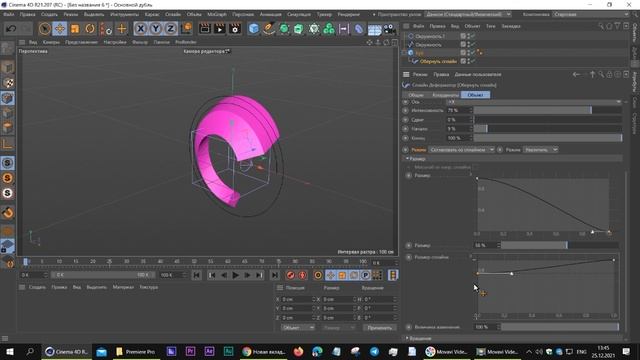This screenshot has height=360, width=640.
Task: Click Применить button in coordinates
Action: pos(380,327)
